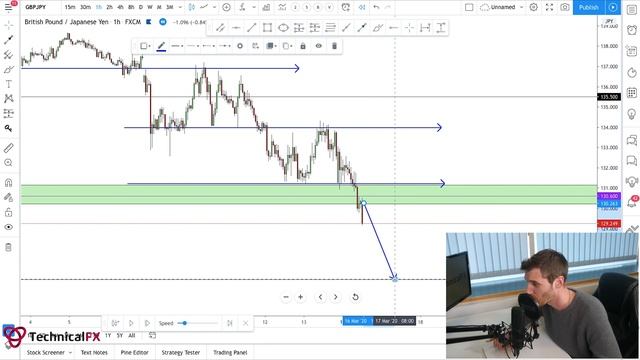640x360 pixels.
Task: Reset the chart view
Action: click(x=355, y=297)
